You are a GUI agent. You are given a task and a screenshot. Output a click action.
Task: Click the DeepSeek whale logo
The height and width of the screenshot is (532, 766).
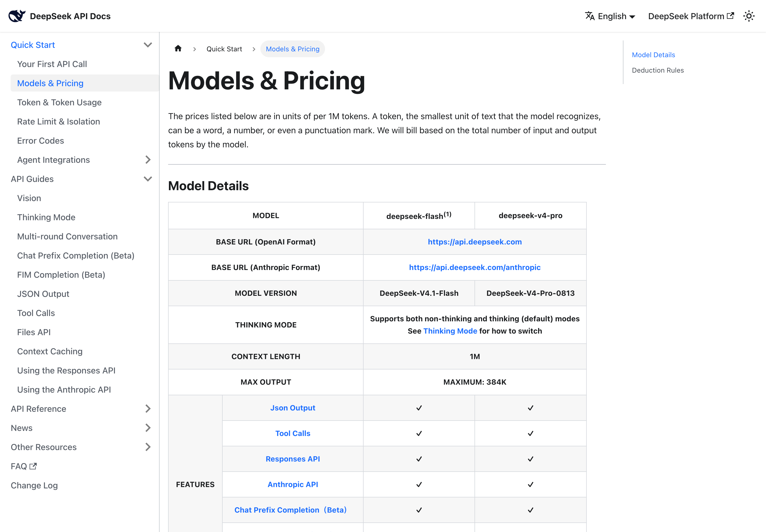point(17,16)
